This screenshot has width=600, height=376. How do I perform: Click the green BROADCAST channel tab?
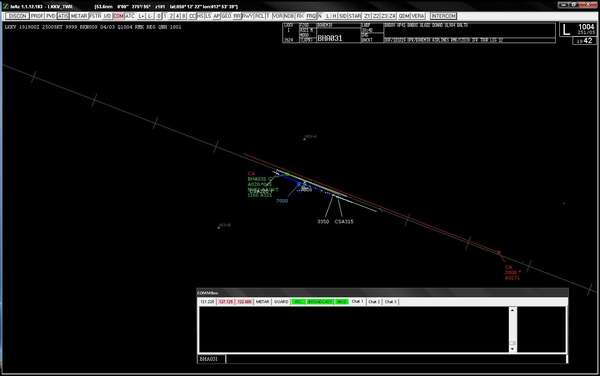(x=320, y=301)
